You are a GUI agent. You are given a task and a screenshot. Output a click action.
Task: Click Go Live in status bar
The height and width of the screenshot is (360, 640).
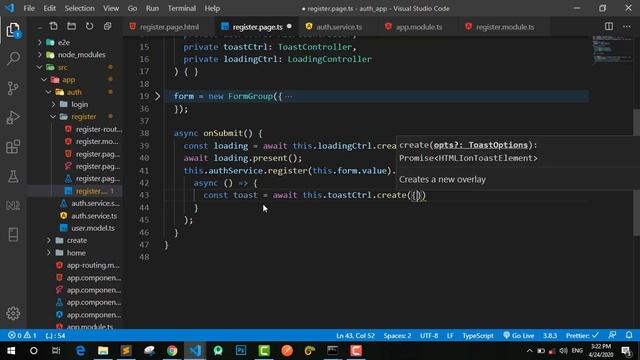coord(518,336)
